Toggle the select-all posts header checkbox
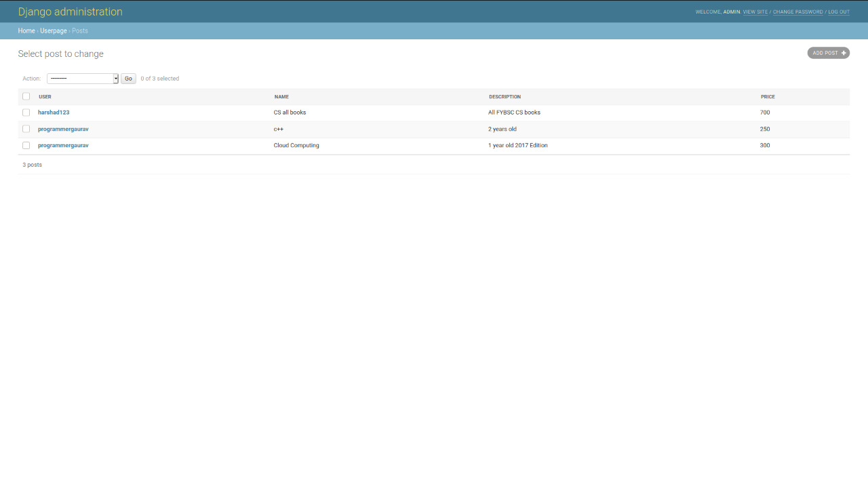This screenshot has width=868, height=488. pyautogui.click(x=26, y=96)
